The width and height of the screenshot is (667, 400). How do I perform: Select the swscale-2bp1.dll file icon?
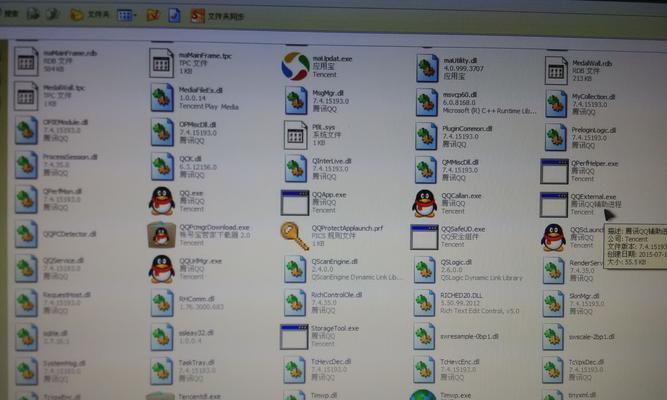coord(553,337)
